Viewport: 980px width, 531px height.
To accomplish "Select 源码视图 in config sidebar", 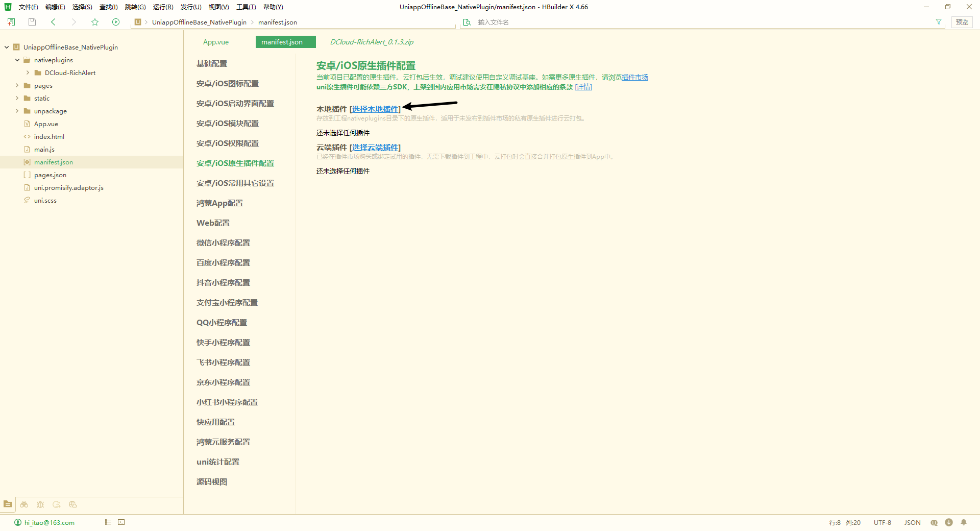I will click(212, 481).
